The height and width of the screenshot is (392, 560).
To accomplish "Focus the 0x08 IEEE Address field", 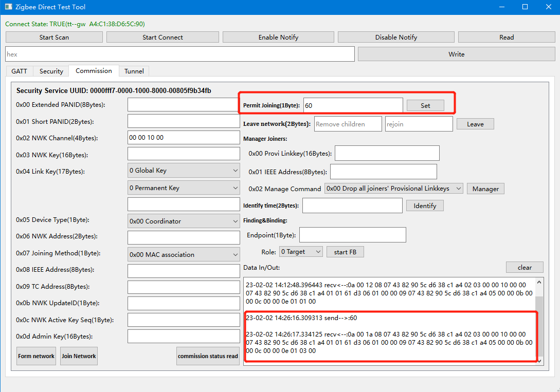I will 184,271.
